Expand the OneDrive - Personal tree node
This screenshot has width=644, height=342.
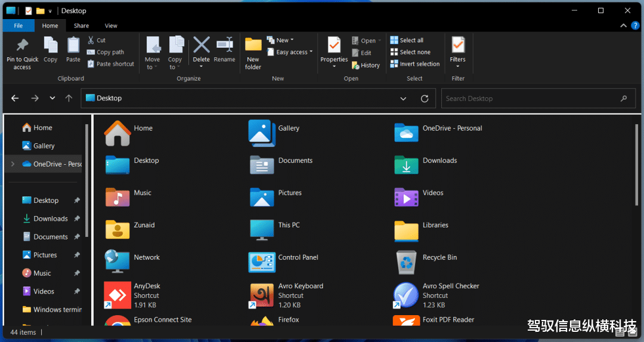click(x=13, y=164)
